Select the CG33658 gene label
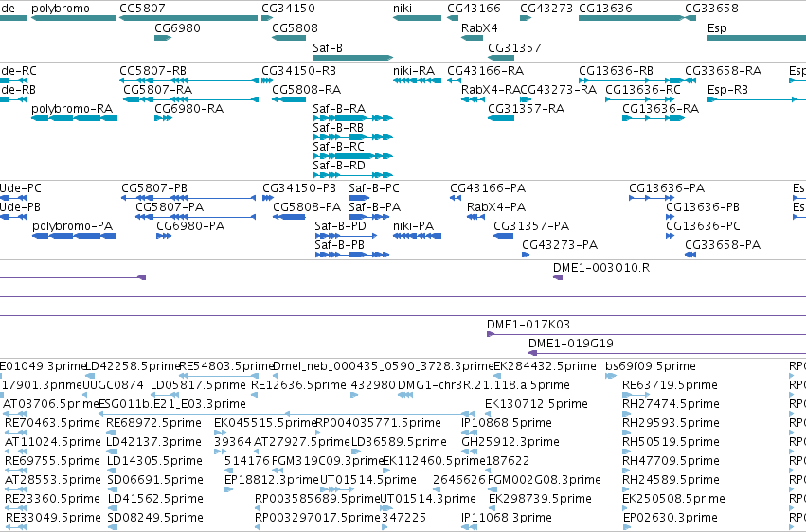This screenshot has width=806, height=532. [711, 9]
